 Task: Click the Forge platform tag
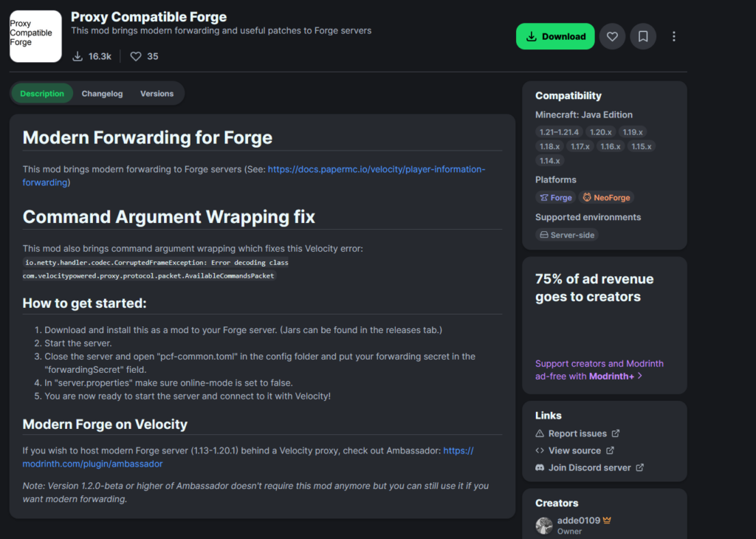[555, 198]
